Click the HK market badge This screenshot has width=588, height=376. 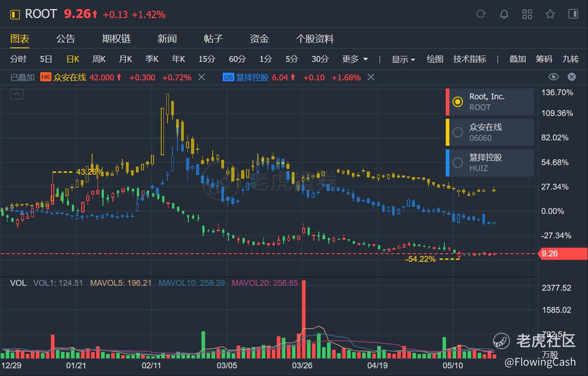46,77
